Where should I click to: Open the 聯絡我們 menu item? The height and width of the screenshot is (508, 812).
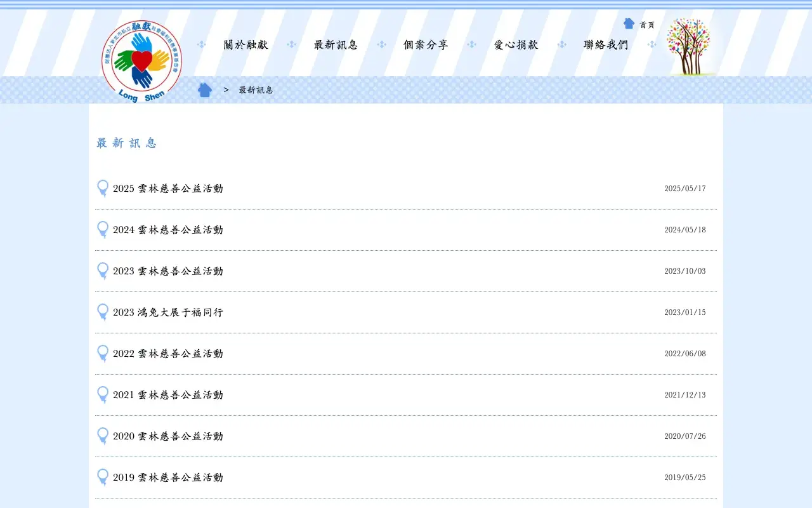(606, 44)
